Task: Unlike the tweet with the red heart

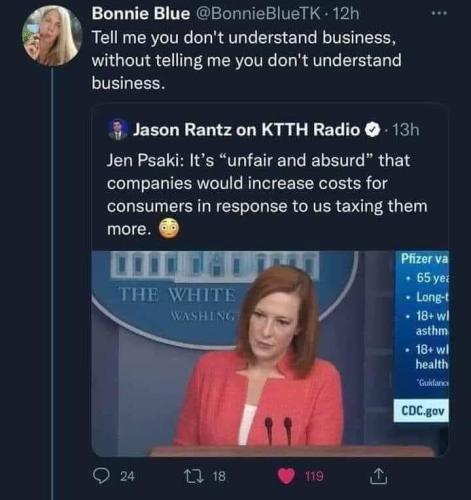Action: pyautogui.click(x=287, y=476)
